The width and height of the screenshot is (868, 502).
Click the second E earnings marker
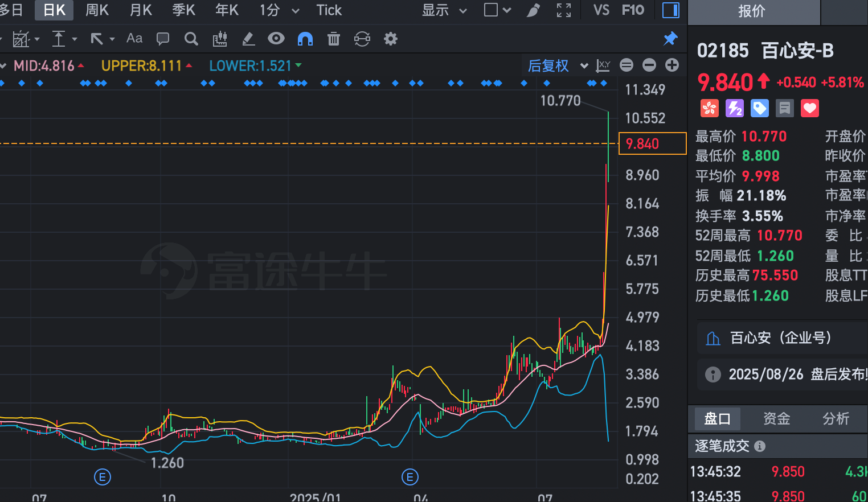click(x=410, y=477)
